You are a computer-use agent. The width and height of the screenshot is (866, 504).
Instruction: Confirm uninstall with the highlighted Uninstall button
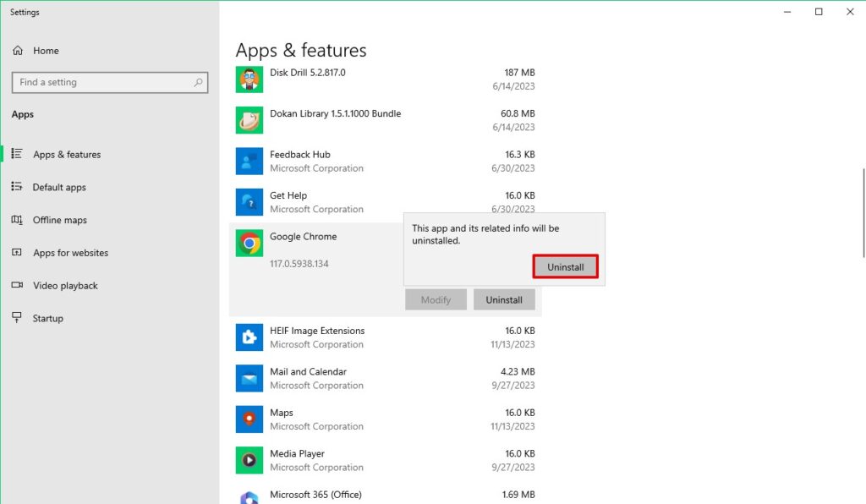click(x=565, y=266)
